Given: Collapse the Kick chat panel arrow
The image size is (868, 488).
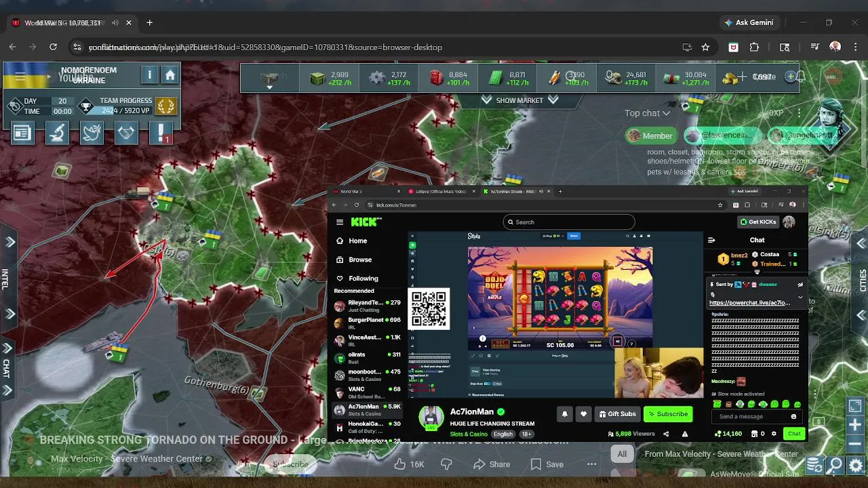Looking at the screenshot, I should (x=711, y=240).
